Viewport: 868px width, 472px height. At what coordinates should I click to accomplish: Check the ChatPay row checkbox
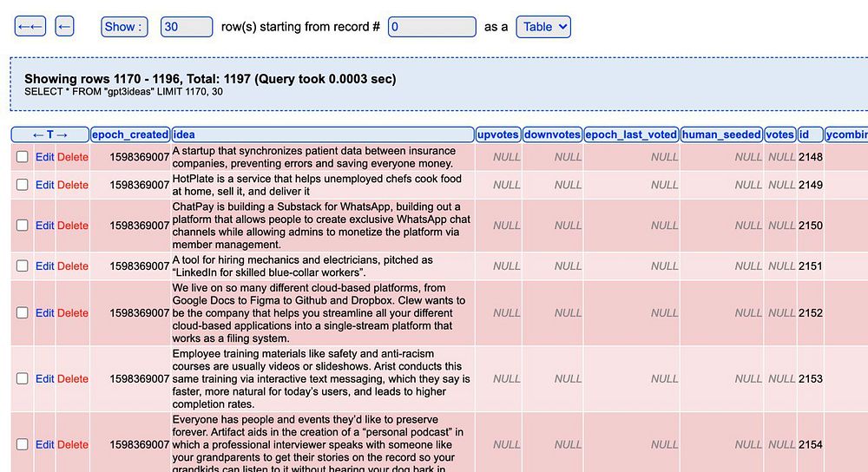(x=23, y=226)
